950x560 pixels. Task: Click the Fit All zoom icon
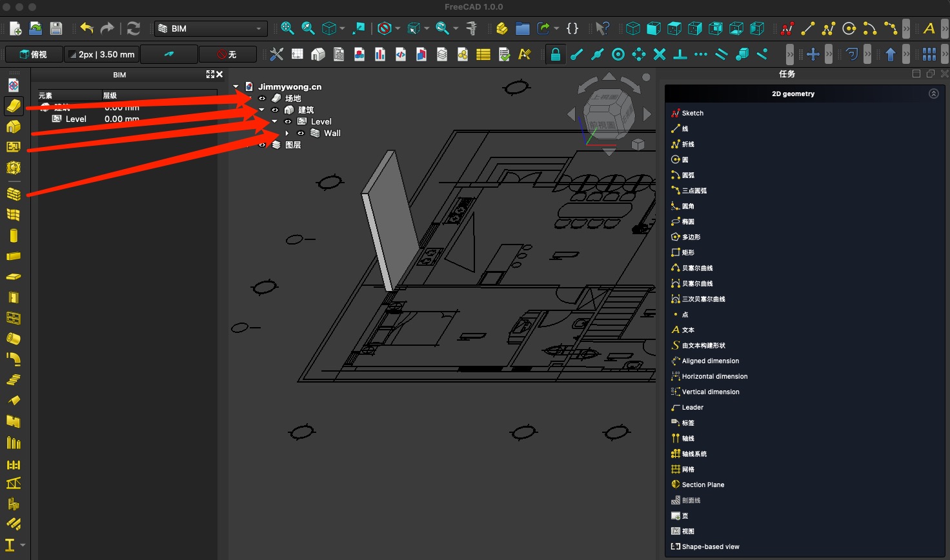tap(288, 28)
